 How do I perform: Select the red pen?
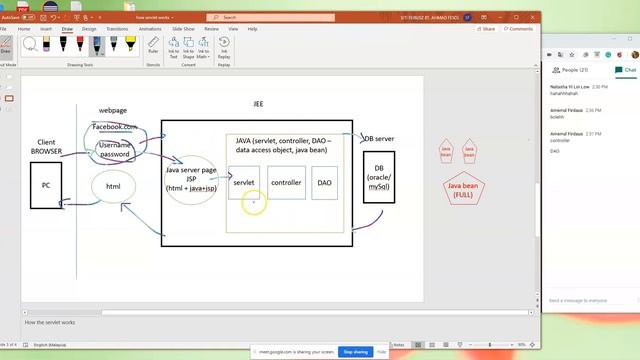click(x=80, y=44)
